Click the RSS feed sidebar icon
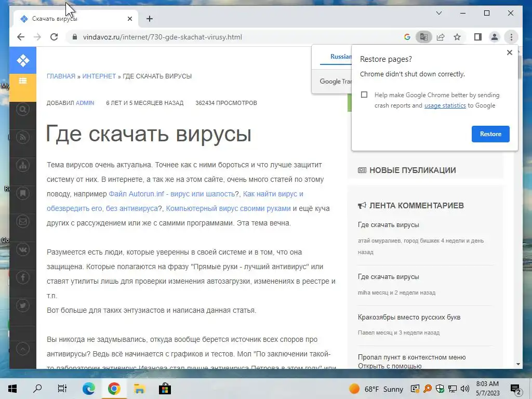The height and width of the screenshot is (399, 532). (23, 137)
